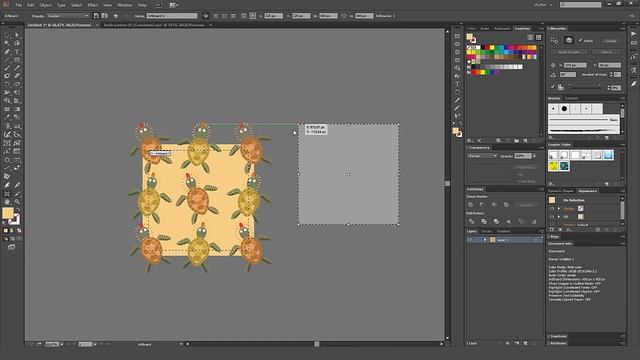Viewport: 640px width, 360px height.
Task: Select the Selection tool in the toolbox
Action: coord(7,35)
